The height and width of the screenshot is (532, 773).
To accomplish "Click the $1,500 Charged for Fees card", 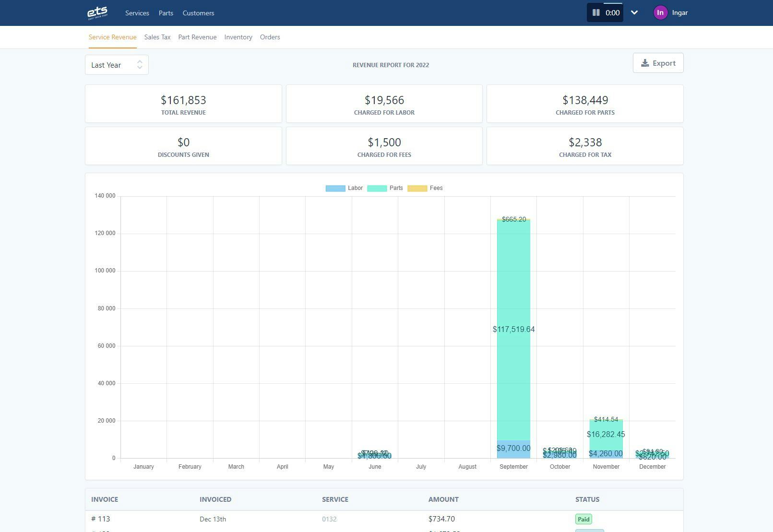I will click(384, 146).
